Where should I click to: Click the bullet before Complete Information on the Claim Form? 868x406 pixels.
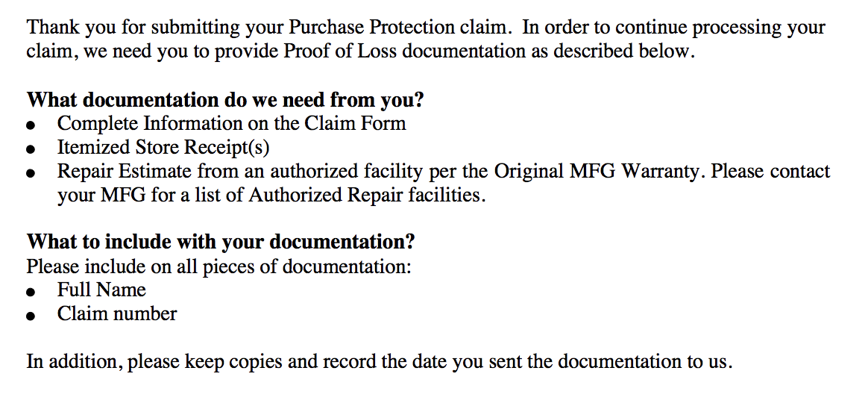pyautogui.click(x=31, y=125)
